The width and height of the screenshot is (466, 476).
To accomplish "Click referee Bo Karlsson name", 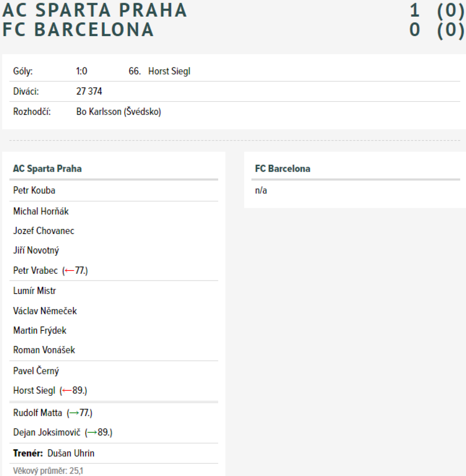I will point(99,112).
